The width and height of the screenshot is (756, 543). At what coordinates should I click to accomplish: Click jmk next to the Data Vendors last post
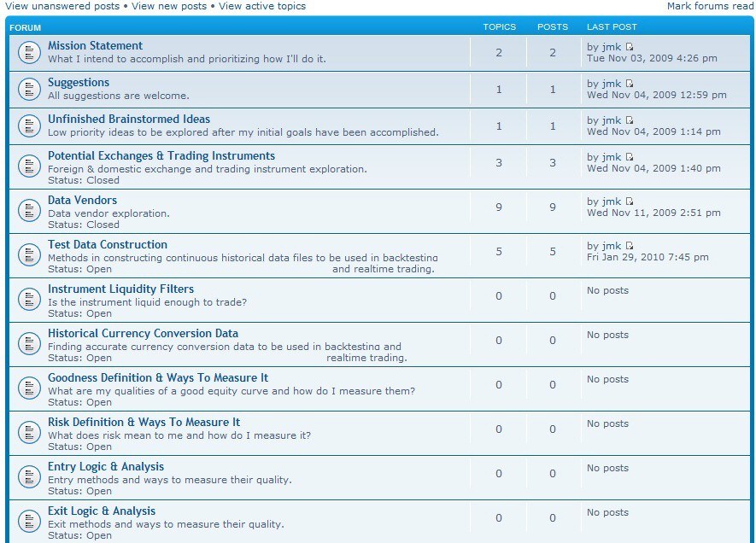coord(611,201)
